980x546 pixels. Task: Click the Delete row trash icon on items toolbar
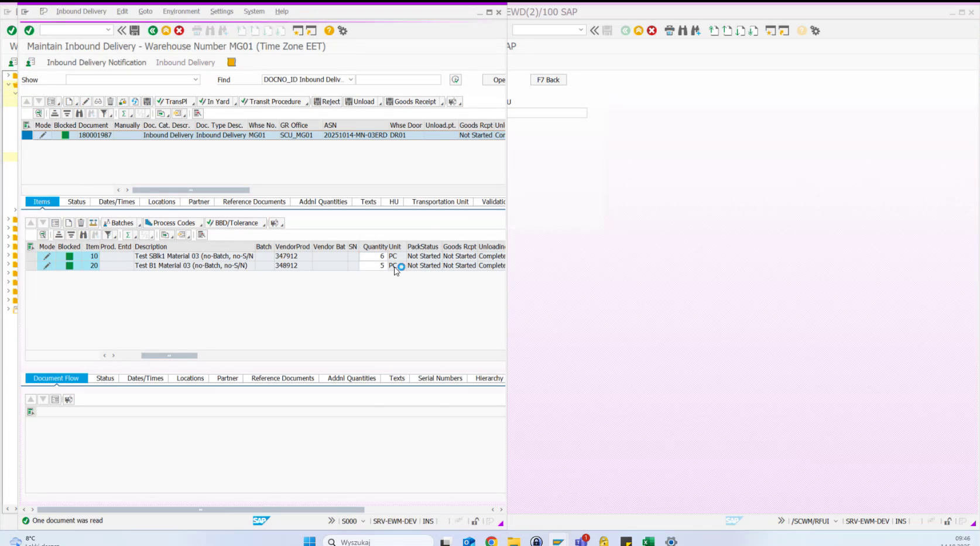tap(80, 223)
